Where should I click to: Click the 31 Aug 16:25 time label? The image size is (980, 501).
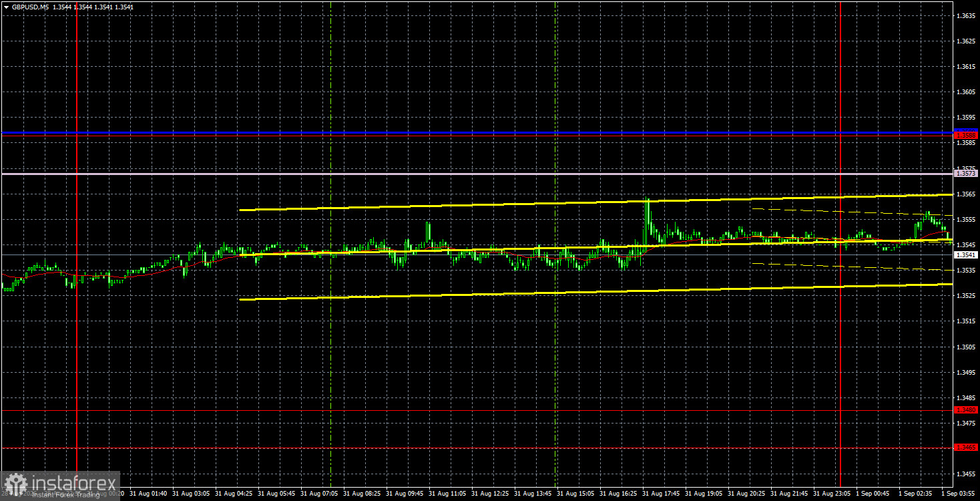[617, 494]
